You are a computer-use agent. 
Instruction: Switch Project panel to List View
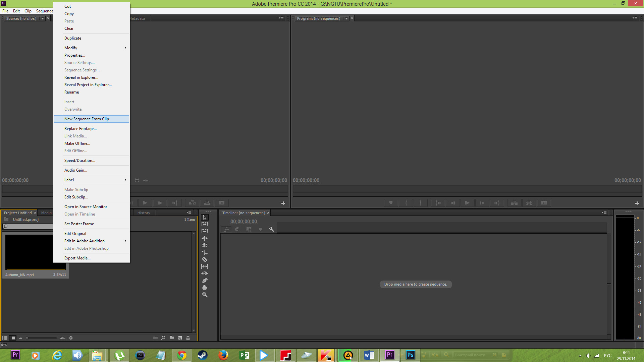point(5,338)
